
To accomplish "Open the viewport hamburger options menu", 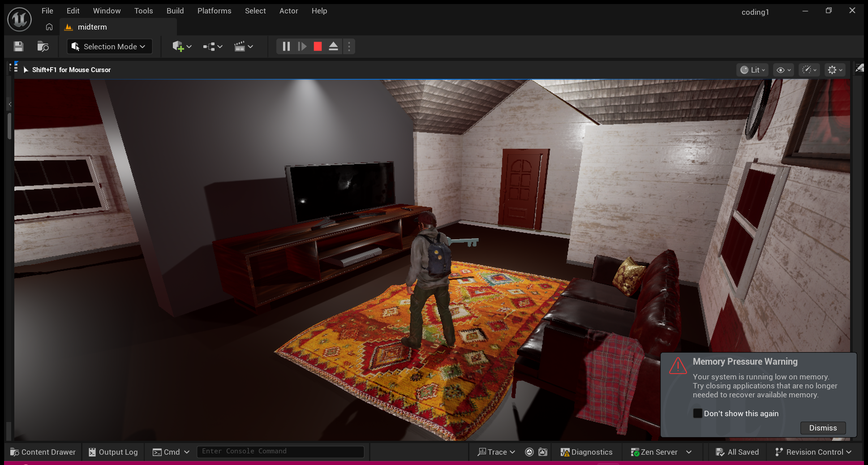I will [x=16, y=69].
